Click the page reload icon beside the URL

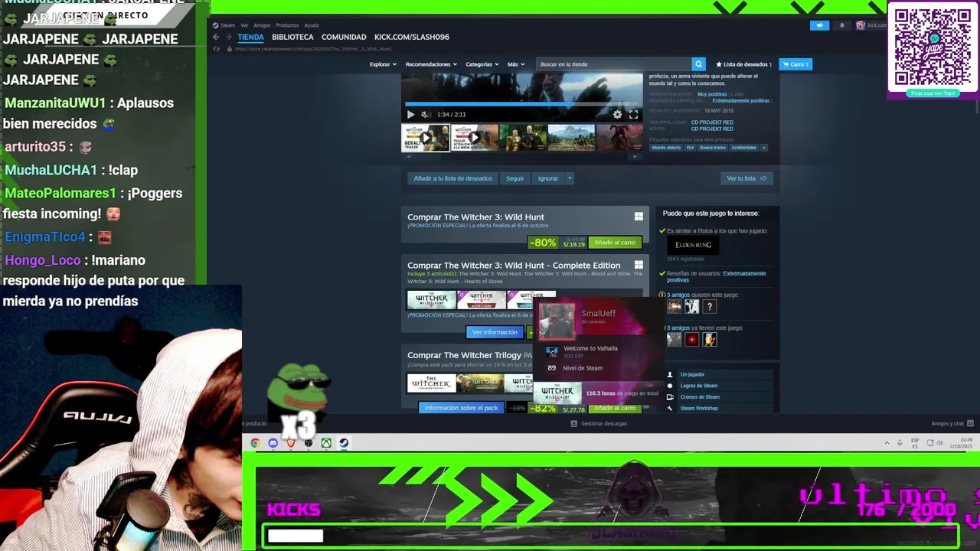pyautogui.click(x=217, y=49)
